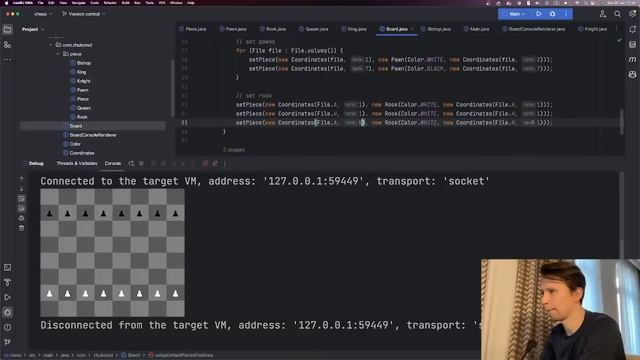Toggle Mute Breakpoints icon
Screen dimensions: 640x360
(215, 164)
